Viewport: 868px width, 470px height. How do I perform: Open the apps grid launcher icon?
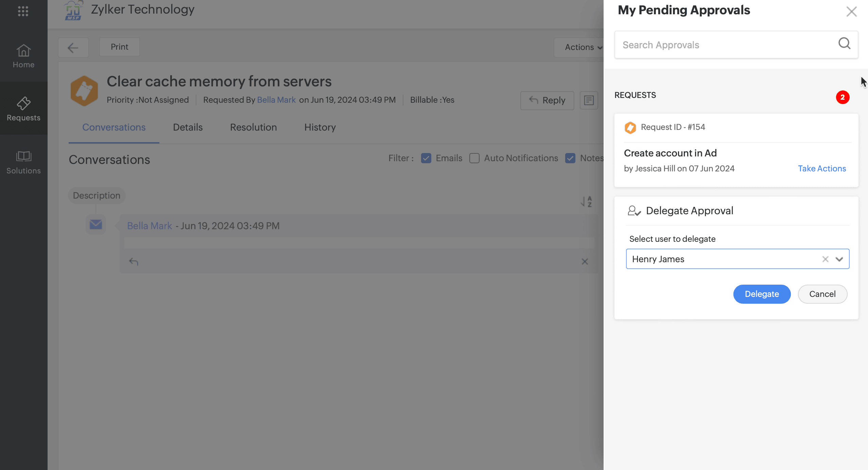click(23, 11)
